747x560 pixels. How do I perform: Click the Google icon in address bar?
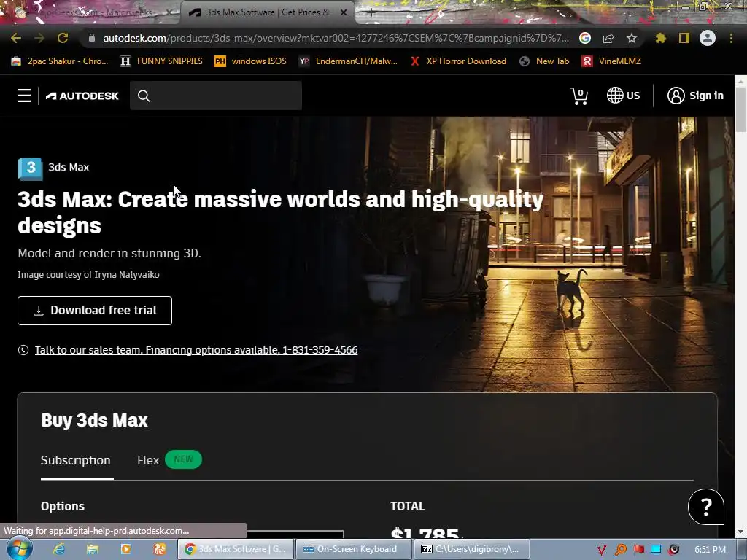point(585,38)
